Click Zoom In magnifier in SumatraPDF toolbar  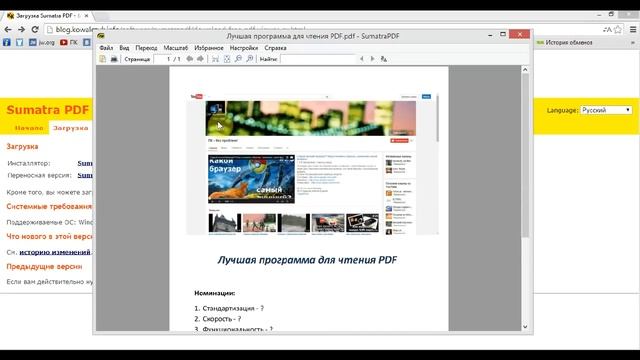pos(249,59)
